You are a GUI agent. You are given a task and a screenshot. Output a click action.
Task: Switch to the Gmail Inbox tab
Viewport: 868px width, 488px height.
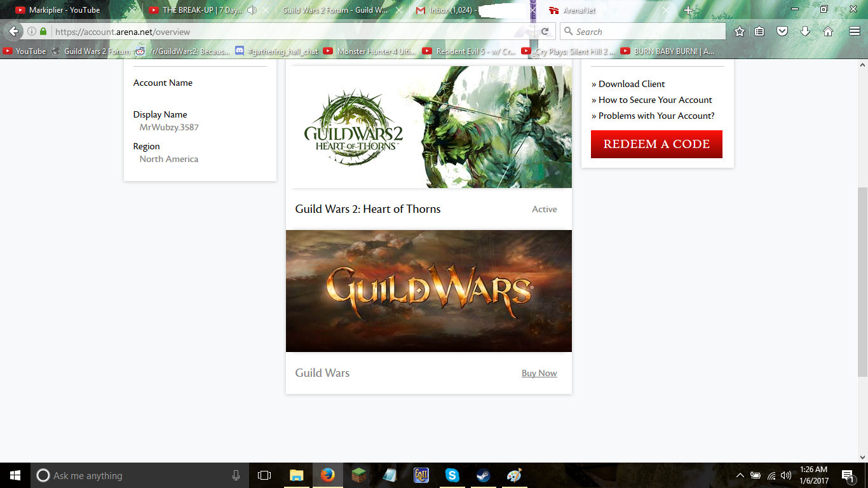(458, 10)
